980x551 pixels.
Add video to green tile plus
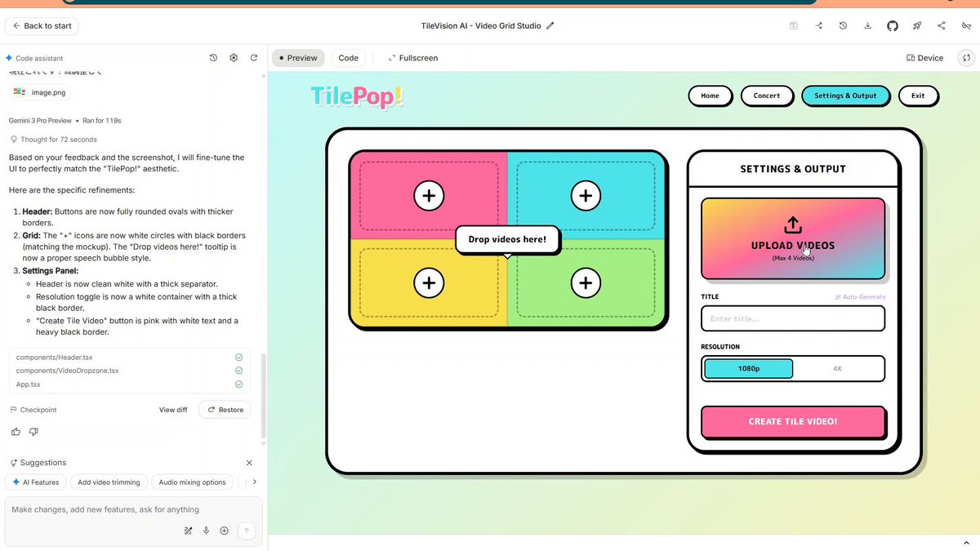click(x=586, y=283)
